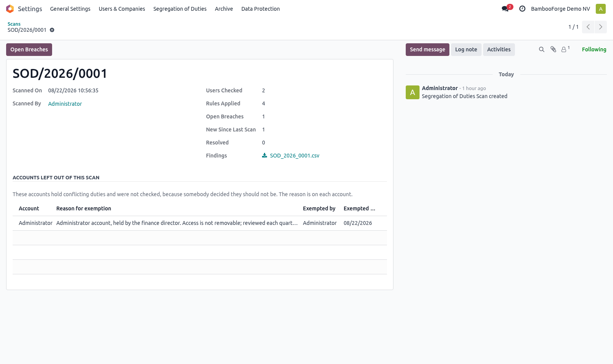Search messages in the chatter
Screen dimensions: 613x364
coord(541,49)
